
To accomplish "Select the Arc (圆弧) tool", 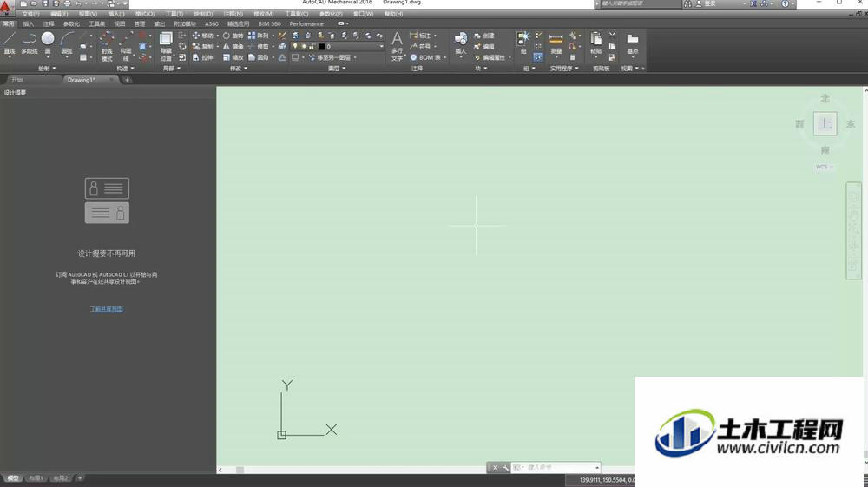I will (x=67, y=43).
